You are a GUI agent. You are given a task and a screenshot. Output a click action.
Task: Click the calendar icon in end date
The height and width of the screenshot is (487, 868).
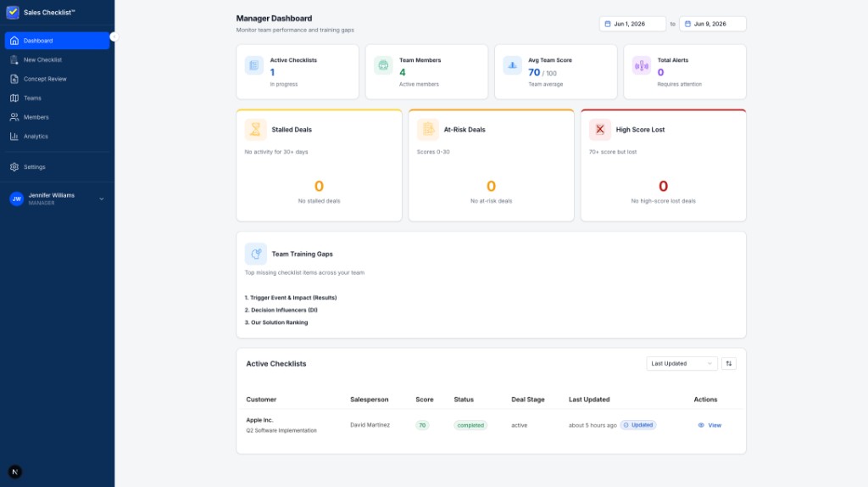687,24
